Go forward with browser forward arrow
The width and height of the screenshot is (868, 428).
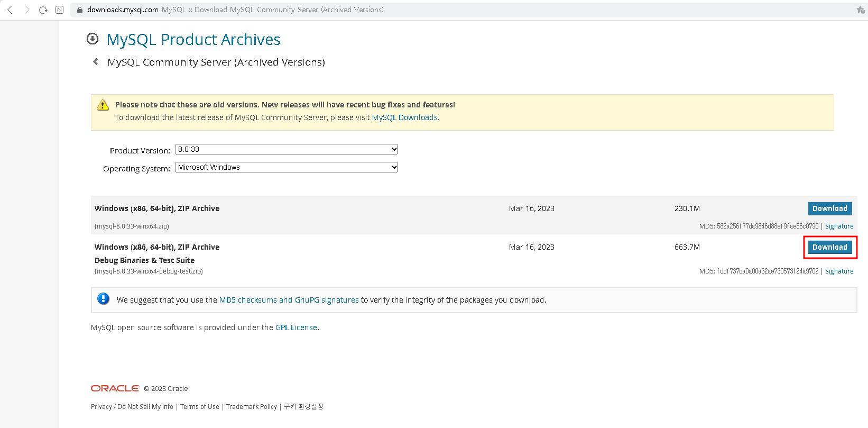27,10
